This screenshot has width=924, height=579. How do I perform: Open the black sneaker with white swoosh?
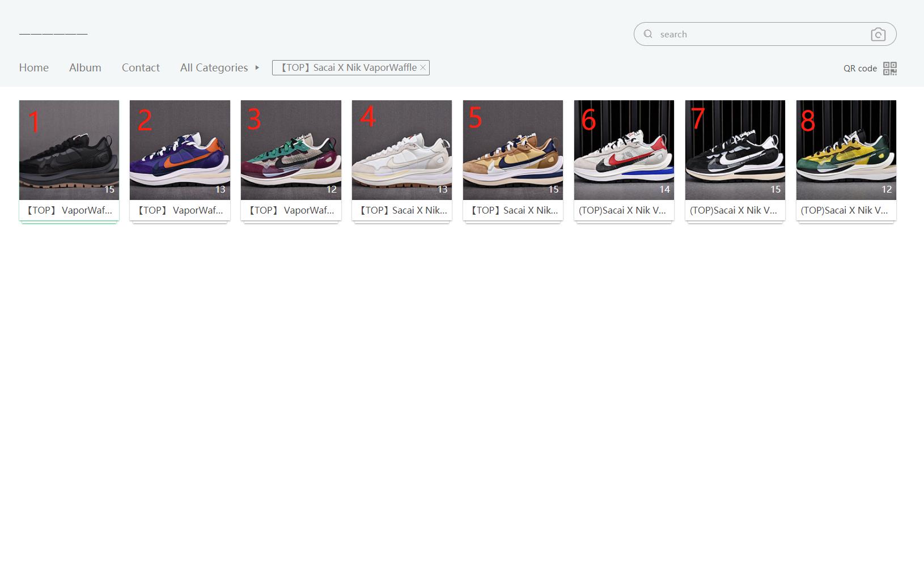click(735, 150)
